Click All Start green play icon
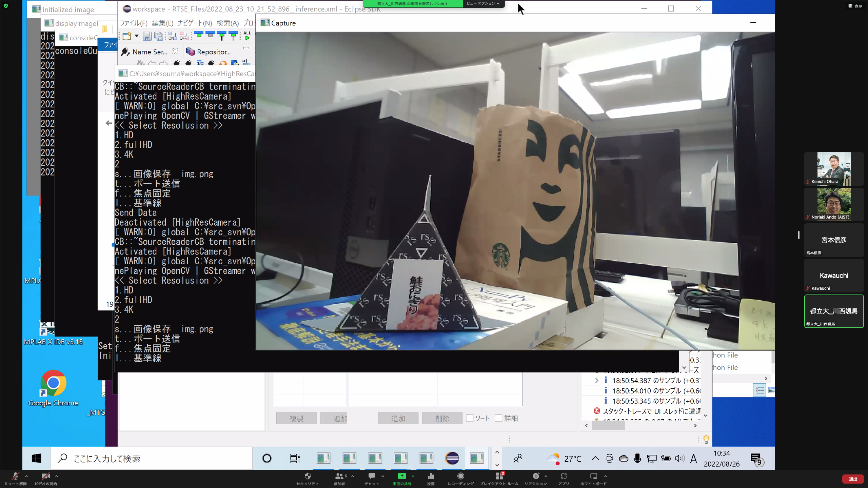868x488 pixels. tap(247, 36)
